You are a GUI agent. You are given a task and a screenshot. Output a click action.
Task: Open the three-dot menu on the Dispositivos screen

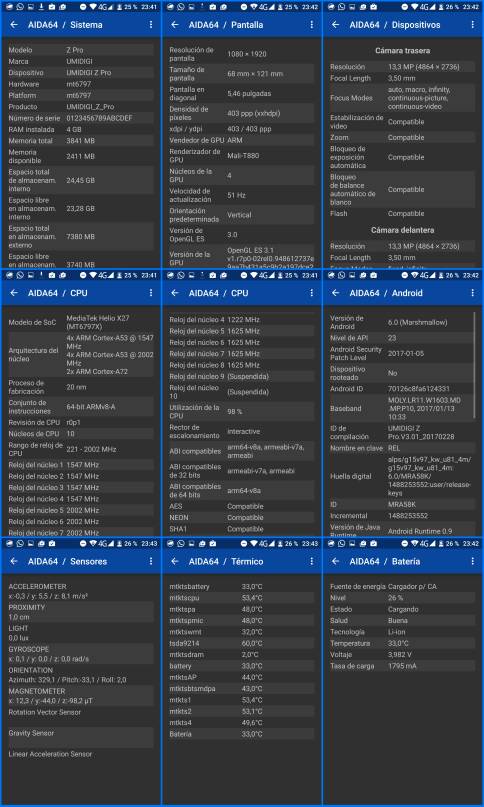[x=473, y=25]
